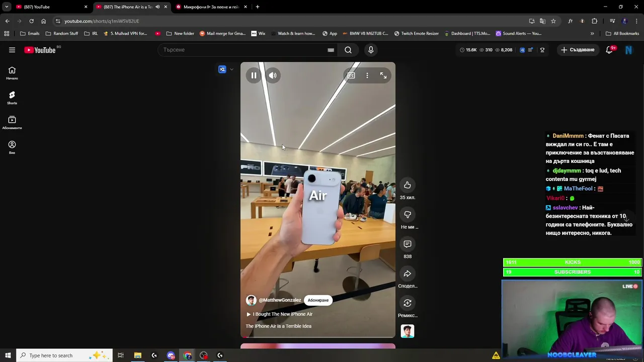
Task: Click the translate page icon
Action: click(542, 21)
